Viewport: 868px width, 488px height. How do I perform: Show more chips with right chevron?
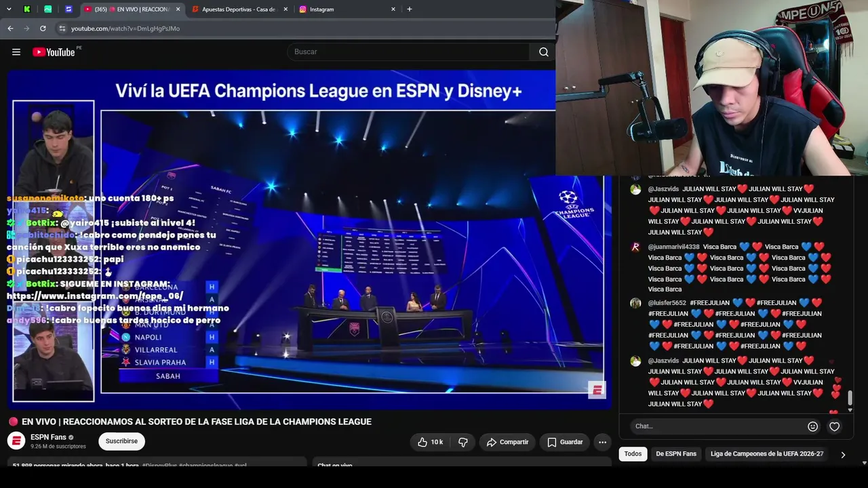[x=843, y=455]
